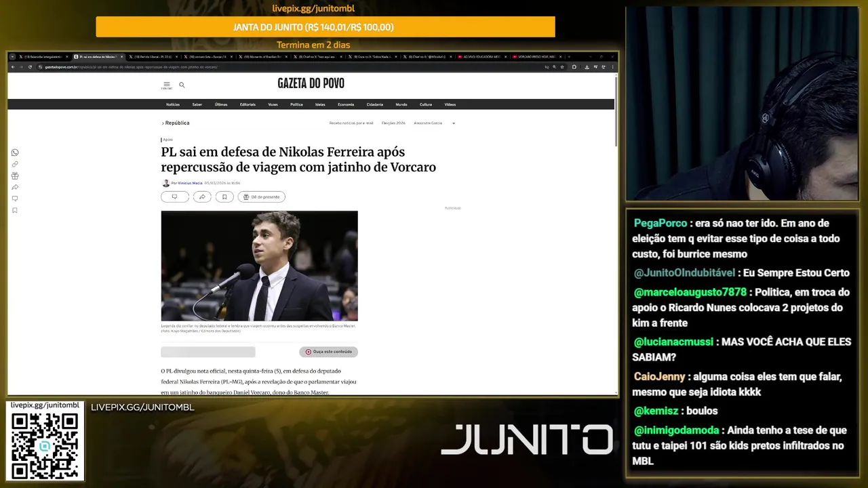Click the browser reload button
The width and height of the screenshot is (868, 488).
pos(30,67)
